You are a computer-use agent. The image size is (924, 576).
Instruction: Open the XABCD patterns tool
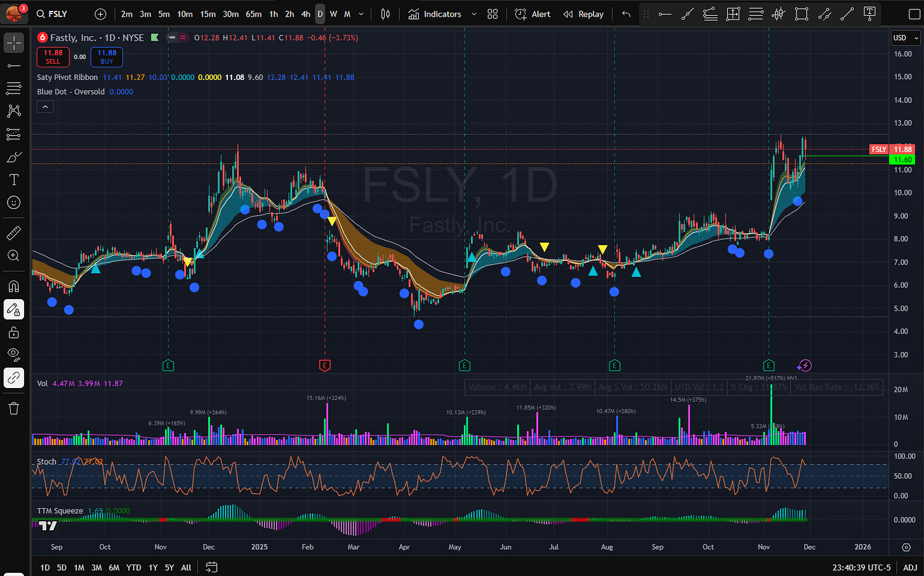pos(14,111)
